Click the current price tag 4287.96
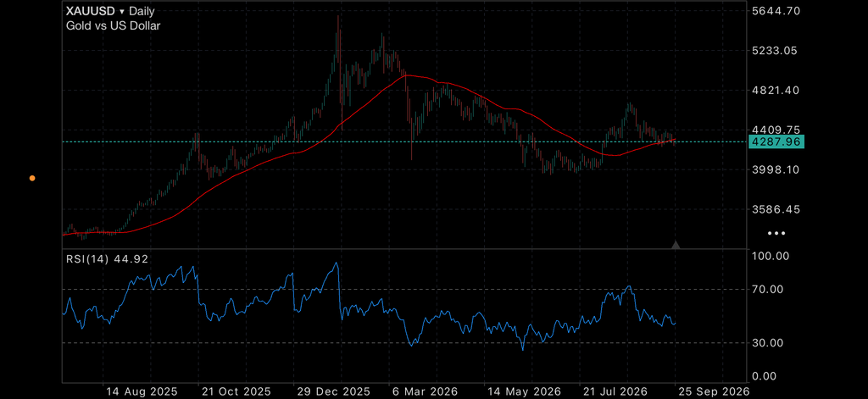Image resolution: width=868 pixels, height=399 pixels. coord(776,141)
